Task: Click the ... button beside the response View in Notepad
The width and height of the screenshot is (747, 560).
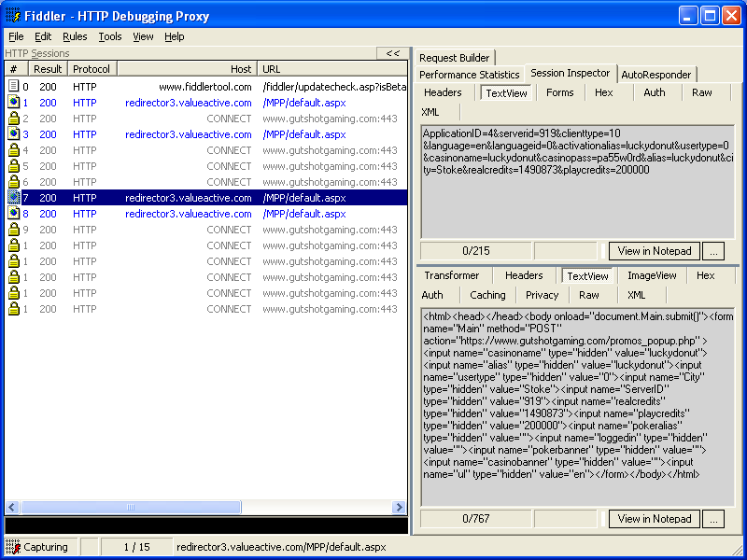Action: (713, 519)
